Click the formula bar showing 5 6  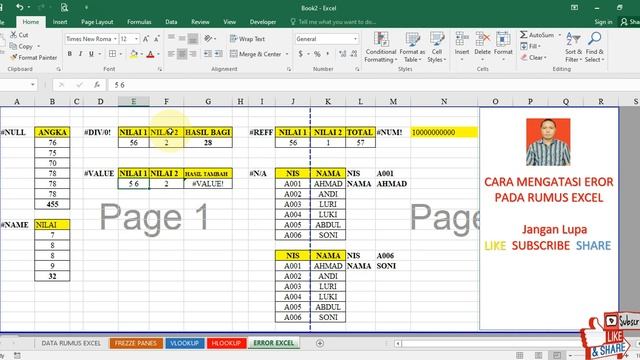[x=373, y=85]
